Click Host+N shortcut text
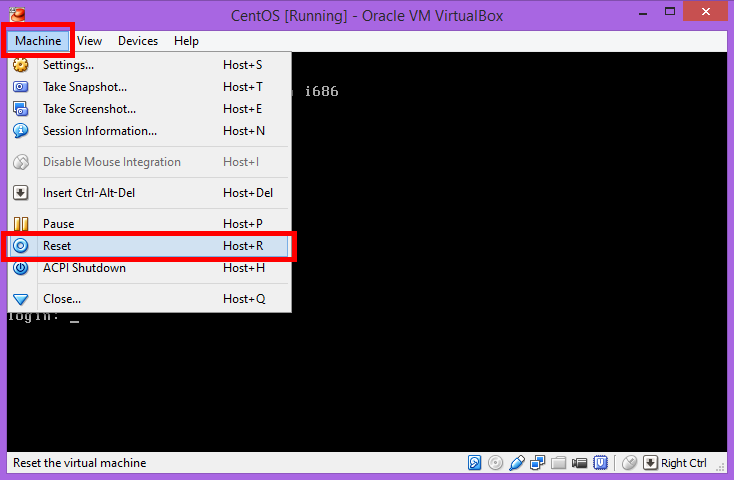The height and width of the screenshot is (480, 734). point(244,131)
